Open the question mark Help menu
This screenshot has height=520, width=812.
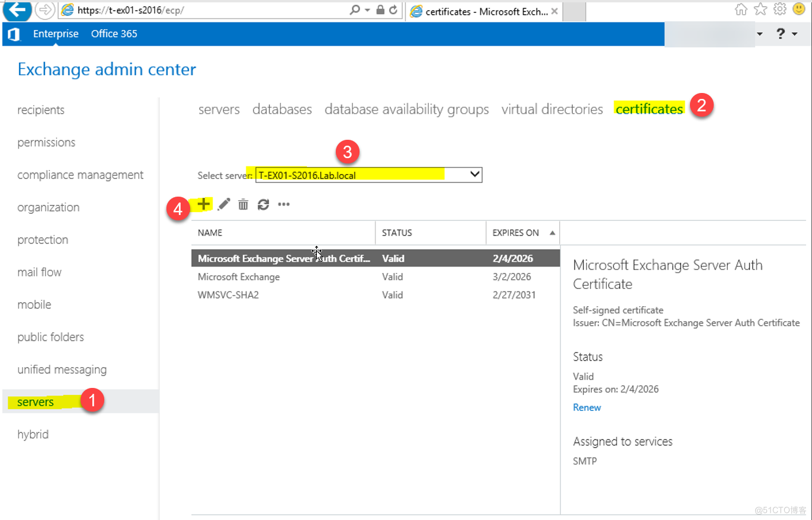(787, 34)
